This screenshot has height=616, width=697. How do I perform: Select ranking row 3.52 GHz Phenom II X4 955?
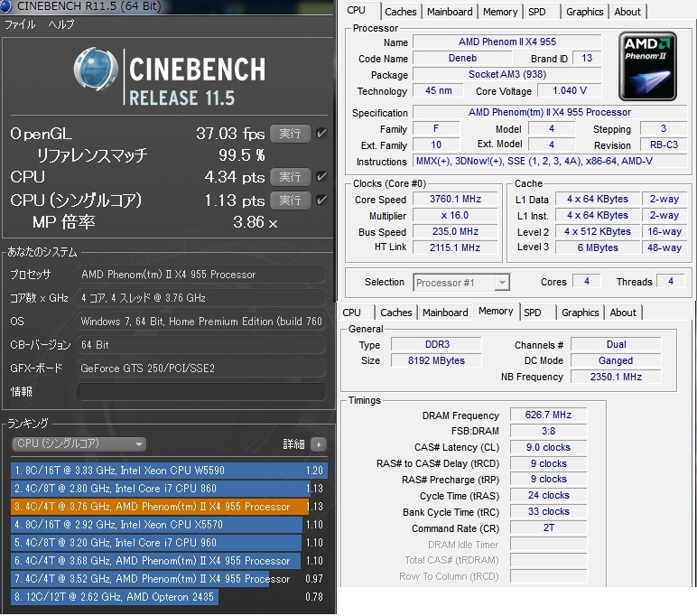tap(169, 579)
